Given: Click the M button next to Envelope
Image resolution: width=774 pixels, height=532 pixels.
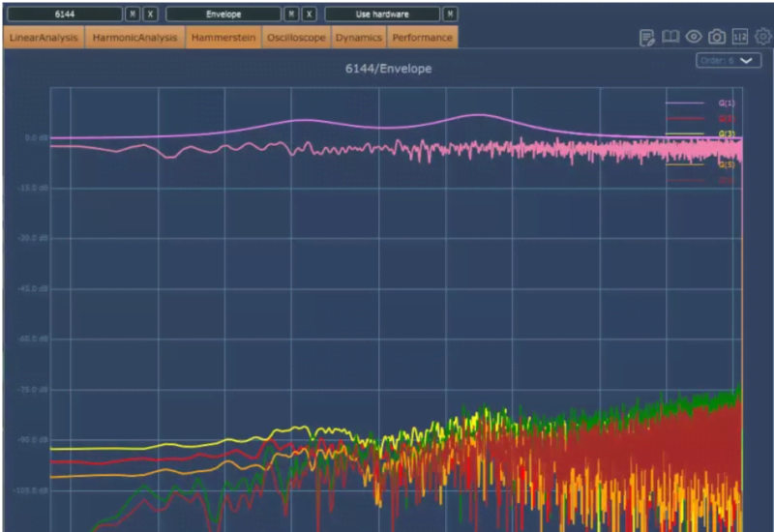Looking at the screenshot, I should 292,15.
